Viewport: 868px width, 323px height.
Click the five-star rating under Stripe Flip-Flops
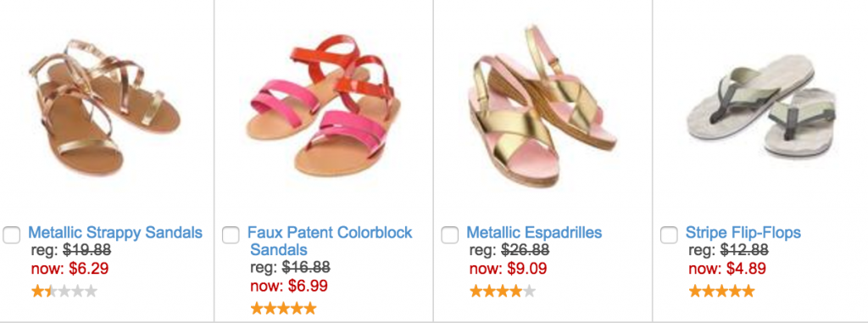click(x=722, y=291)
